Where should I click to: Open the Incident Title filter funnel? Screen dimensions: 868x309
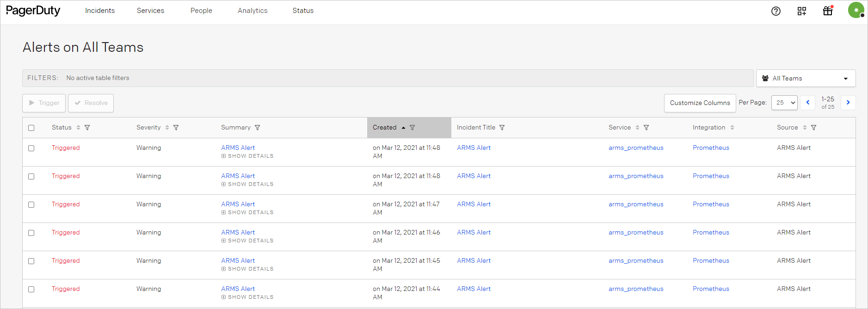(x=502, y=128)
